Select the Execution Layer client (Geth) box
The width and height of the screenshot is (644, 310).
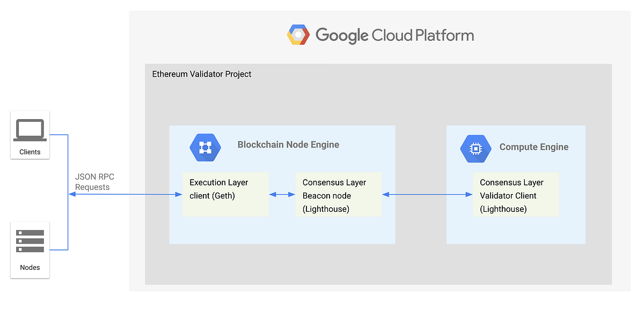(225, 194)
